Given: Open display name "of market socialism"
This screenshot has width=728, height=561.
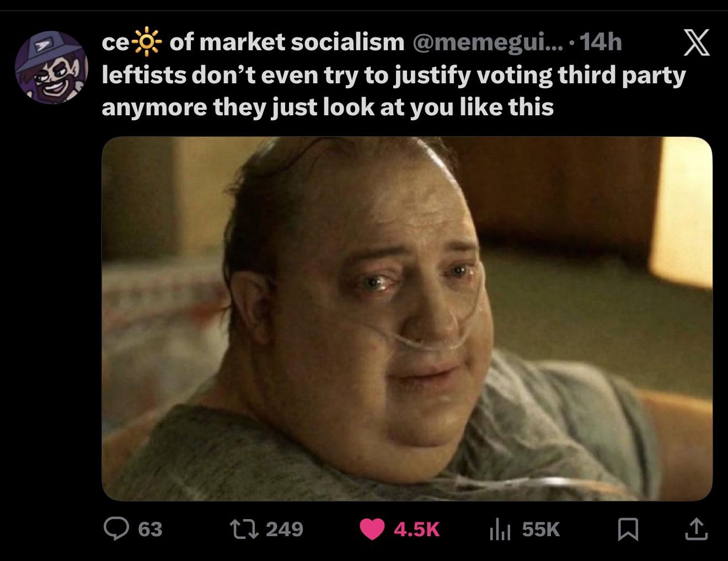Looking at the screenshot, I should point(287,42).
